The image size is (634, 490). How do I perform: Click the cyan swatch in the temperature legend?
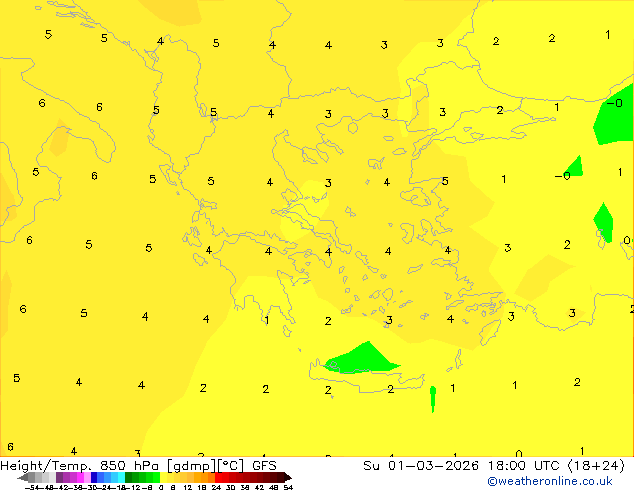[121, 477]
